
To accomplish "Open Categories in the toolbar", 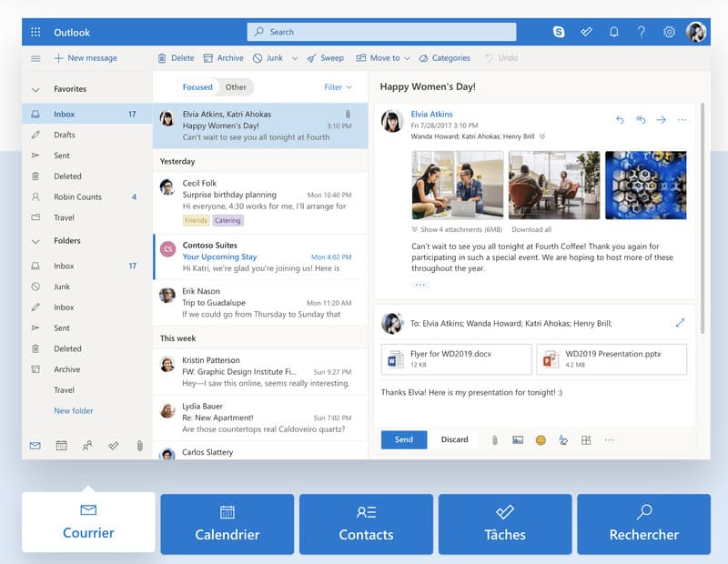I will [x=444, y=58].
